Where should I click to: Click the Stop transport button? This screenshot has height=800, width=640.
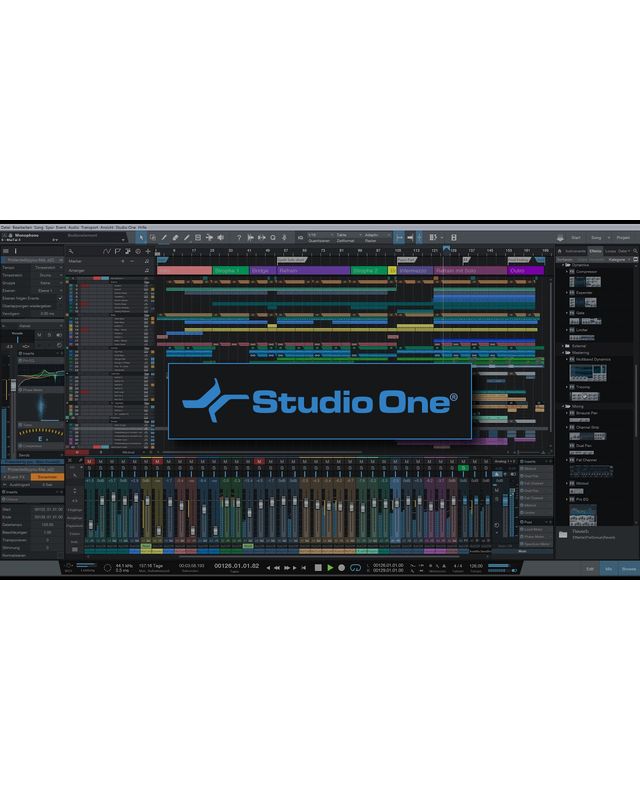pyautogui.click(x=318, y=568)
